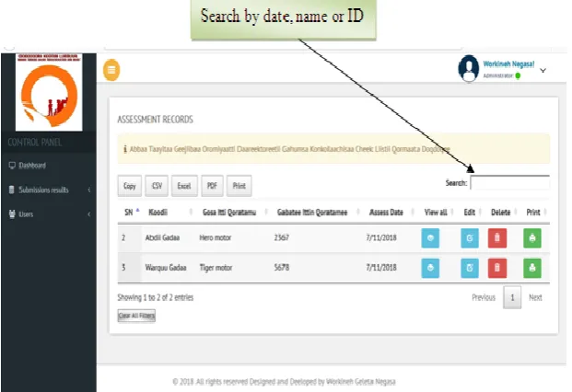Click the info icon in yellow banner

click(x=125, y=149)
